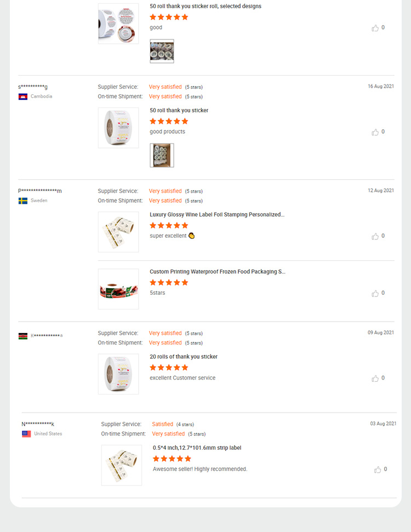Click the '50 roll thank you sticker' review title
This screenshot has width=411, height=532.
pos(178,110)
